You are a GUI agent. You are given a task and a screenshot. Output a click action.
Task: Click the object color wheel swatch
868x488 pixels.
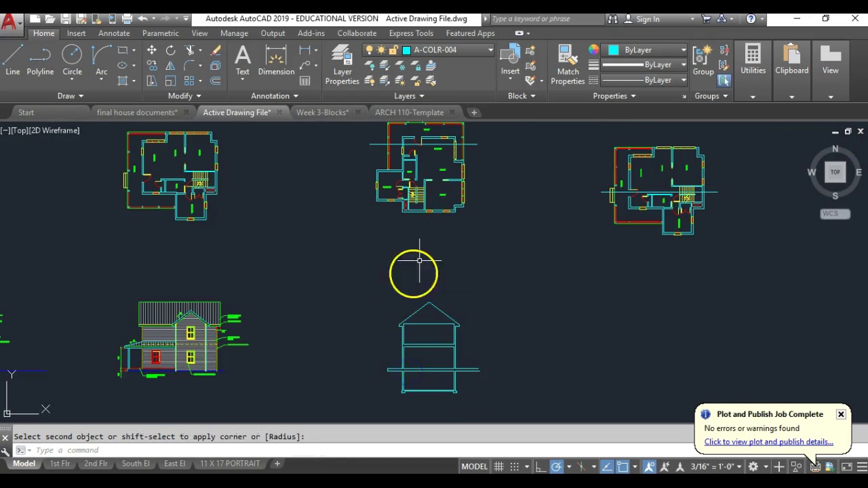[593, 50]
